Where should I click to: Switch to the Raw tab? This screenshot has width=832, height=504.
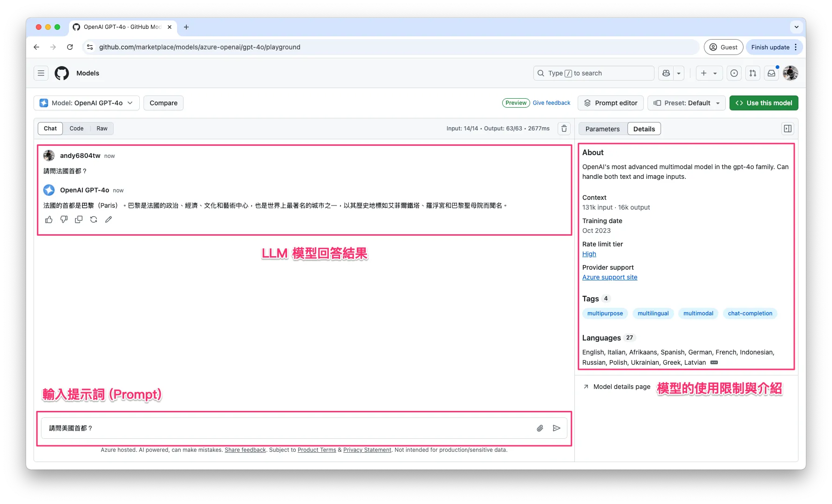[102, 129]
